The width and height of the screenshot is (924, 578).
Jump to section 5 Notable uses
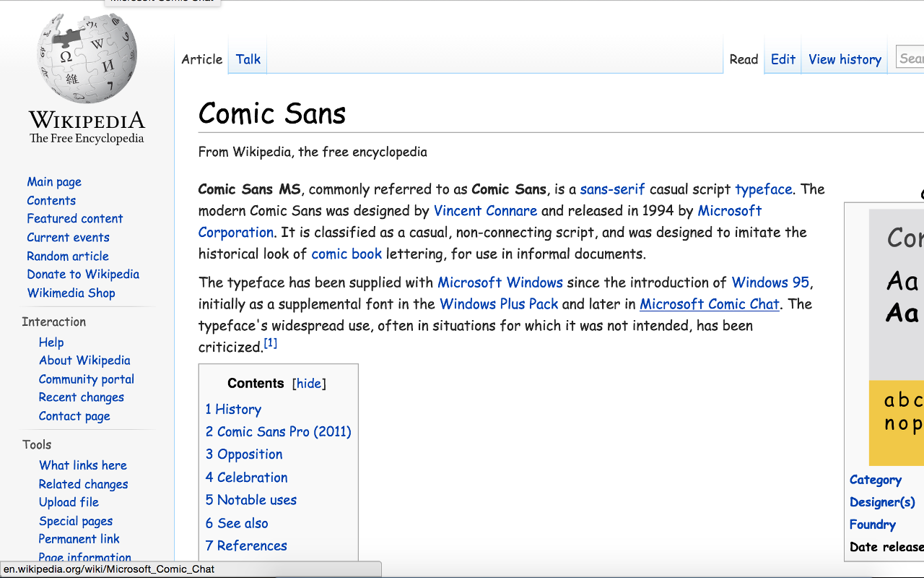point(250,500)
